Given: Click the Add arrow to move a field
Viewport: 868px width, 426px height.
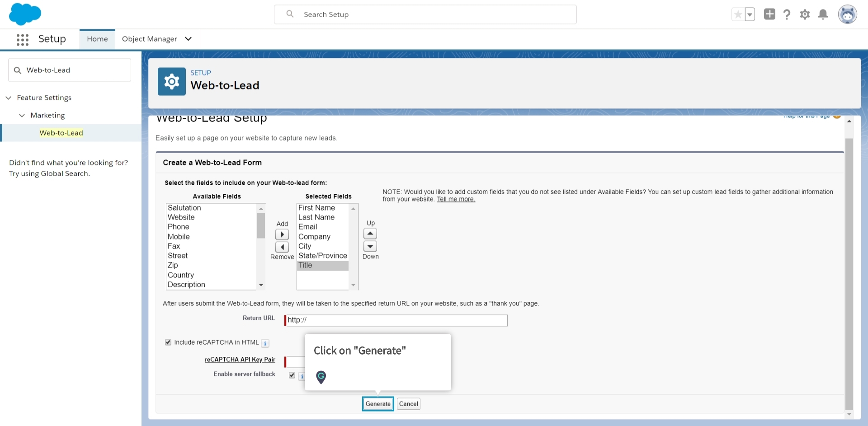Looking at the screenshot, I should (282, 234).
